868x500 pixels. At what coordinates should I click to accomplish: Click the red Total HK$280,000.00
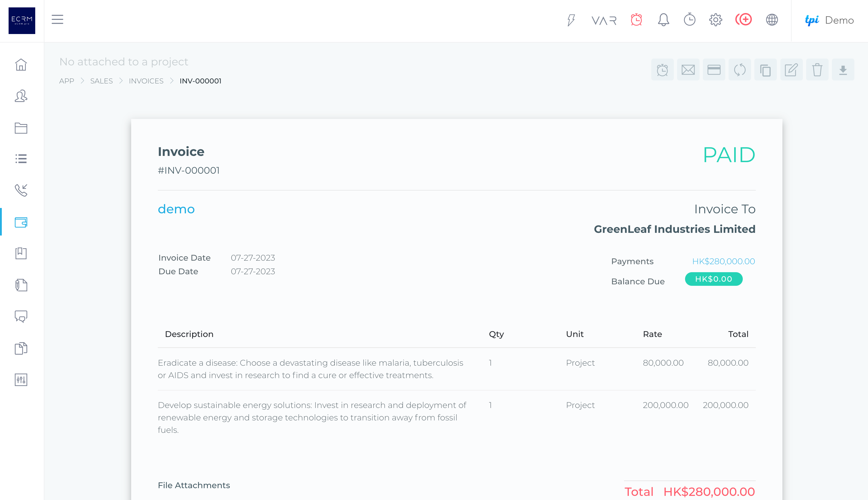[689, 492]
